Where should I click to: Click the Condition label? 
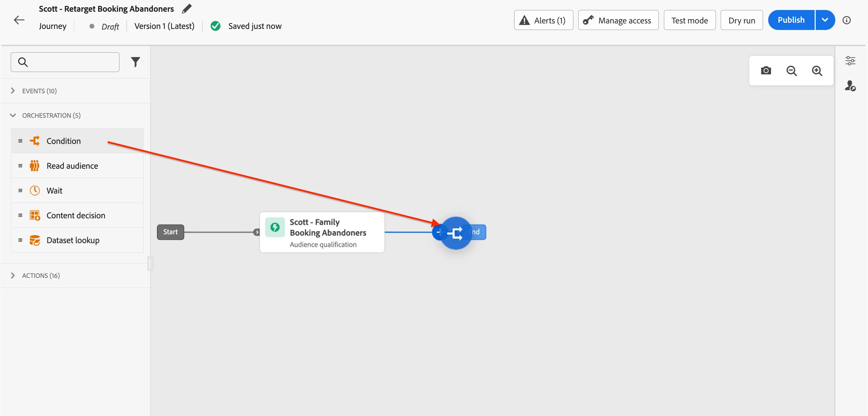tap(64, 141)
